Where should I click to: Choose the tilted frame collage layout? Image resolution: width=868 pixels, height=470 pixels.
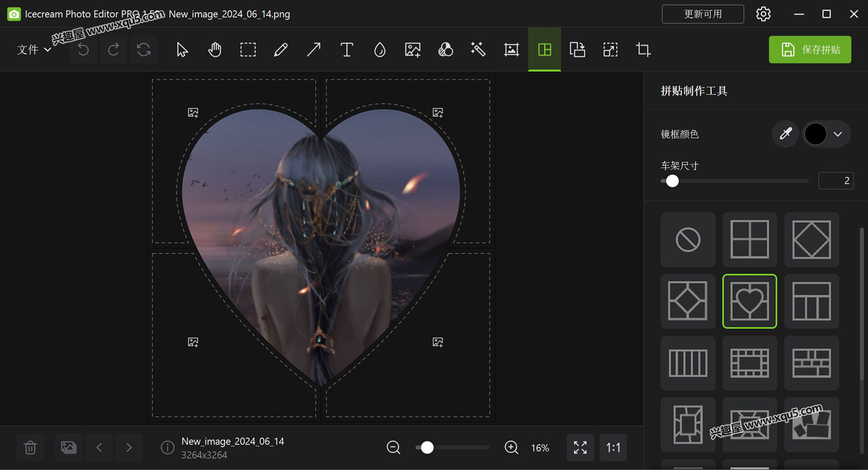tap(688, 425)
